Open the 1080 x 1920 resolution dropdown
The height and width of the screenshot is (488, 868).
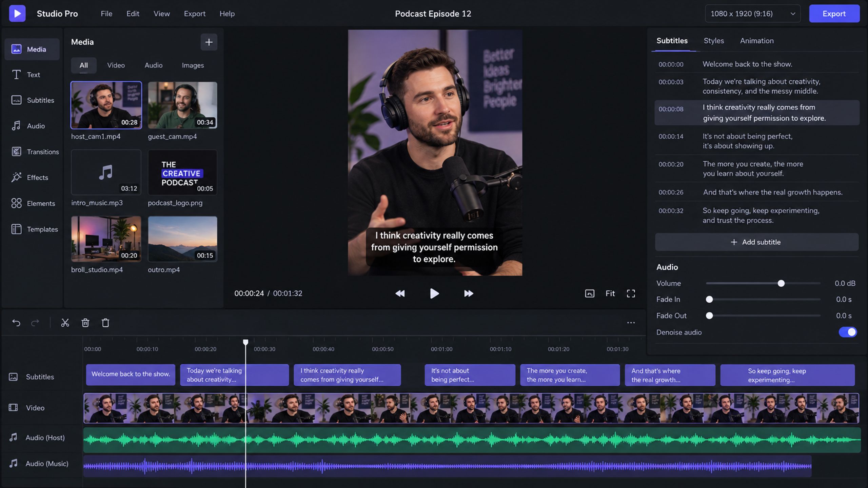click(753, 14)
